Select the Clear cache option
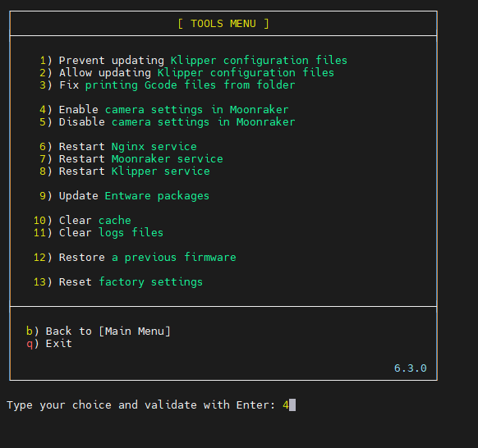 coord(82,220)
